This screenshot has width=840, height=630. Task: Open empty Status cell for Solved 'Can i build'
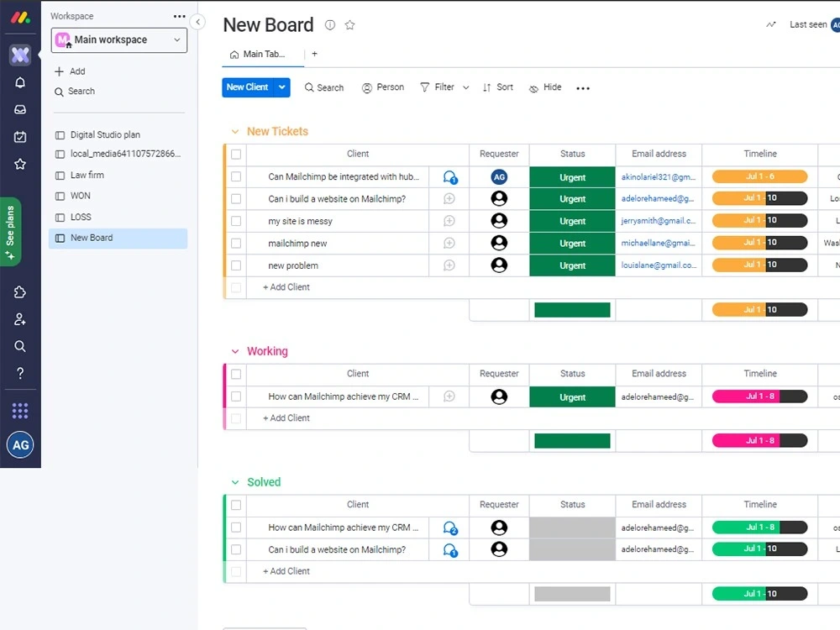tap(572, 549)
